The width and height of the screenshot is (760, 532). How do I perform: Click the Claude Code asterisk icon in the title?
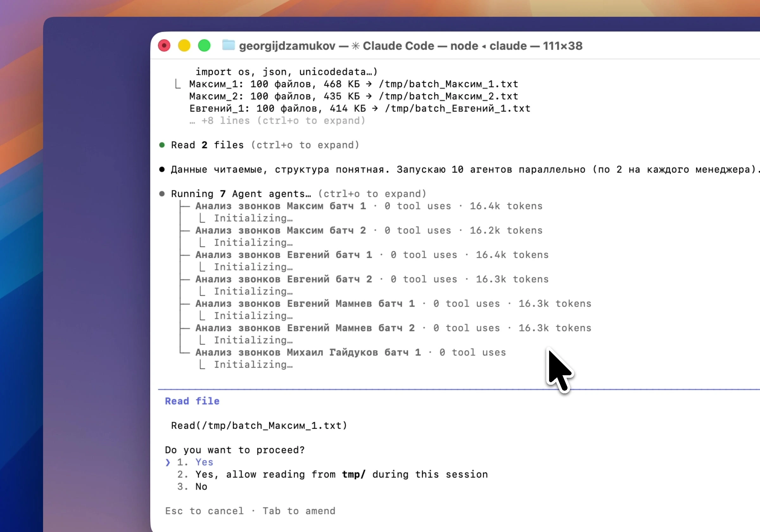(x=356, y=46)
